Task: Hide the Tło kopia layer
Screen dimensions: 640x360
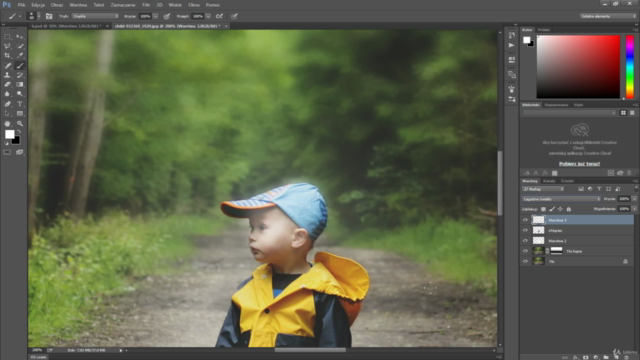Action: pyautogui.click(x=525, y=251)
